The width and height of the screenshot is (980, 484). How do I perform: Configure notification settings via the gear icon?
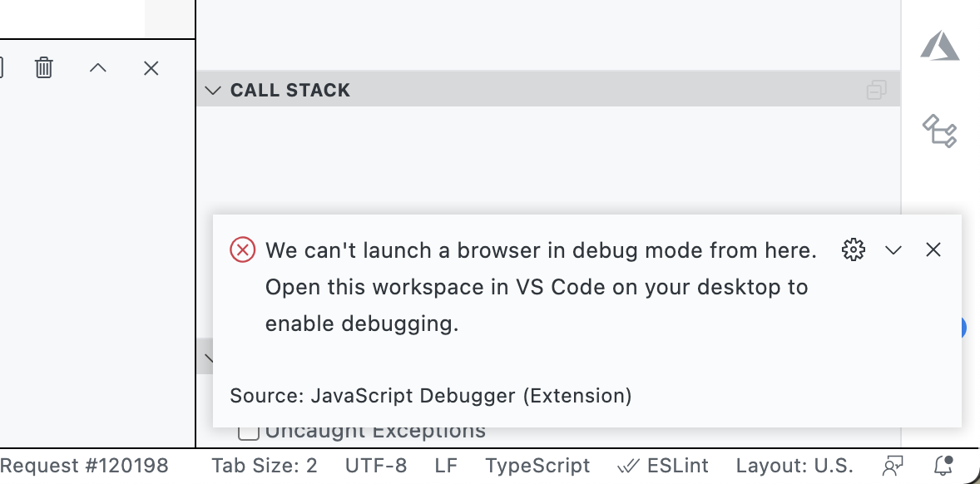pos(854,249)
